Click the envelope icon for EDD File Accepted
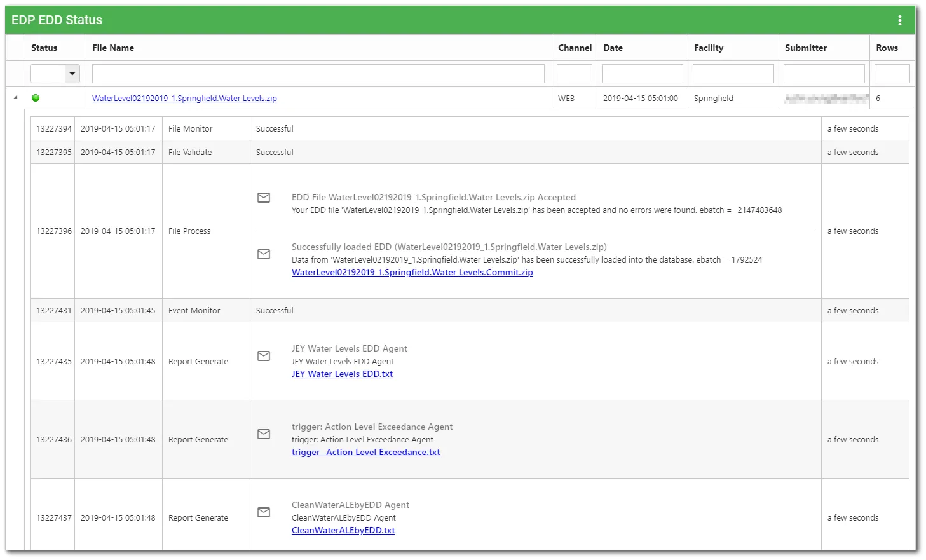Viewport: 926px width, 560px height. [264, 198]
